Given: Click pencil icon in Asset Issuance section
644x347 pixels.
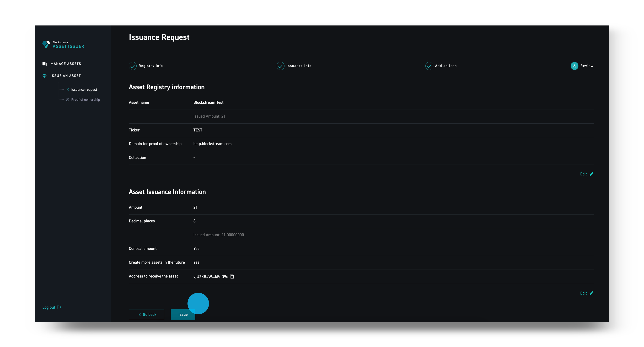Looking at the screenshot, I should [x=592, y=293].
